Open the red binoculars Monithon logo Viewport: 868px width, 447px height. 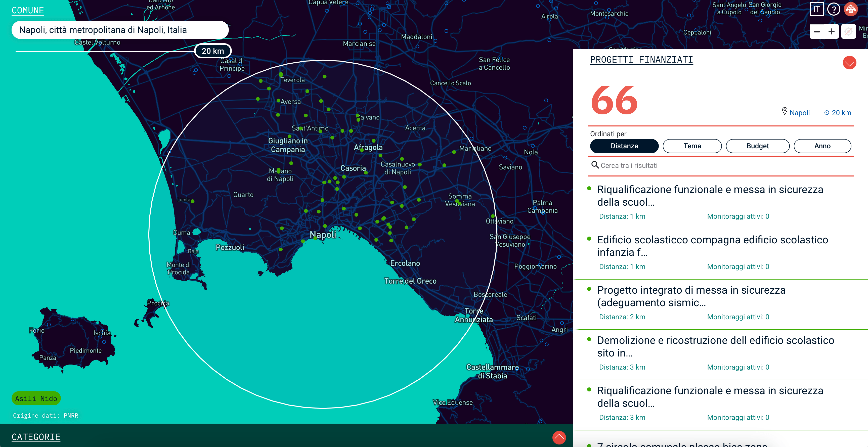tap(850, 9)
